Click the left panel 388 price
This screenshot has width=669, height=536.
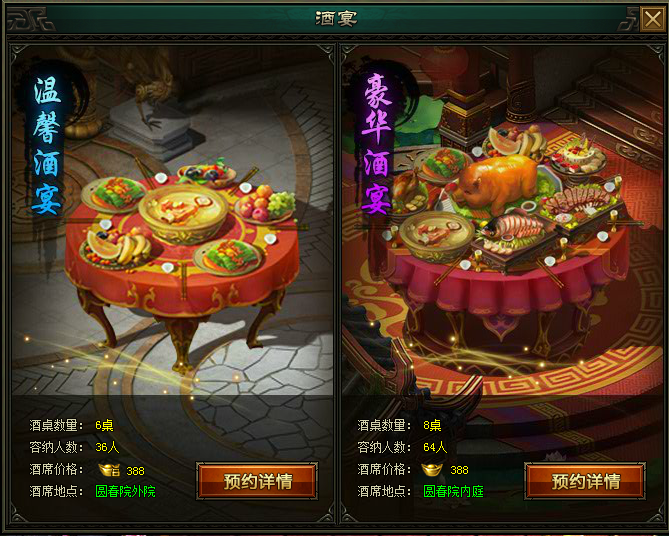135,471
